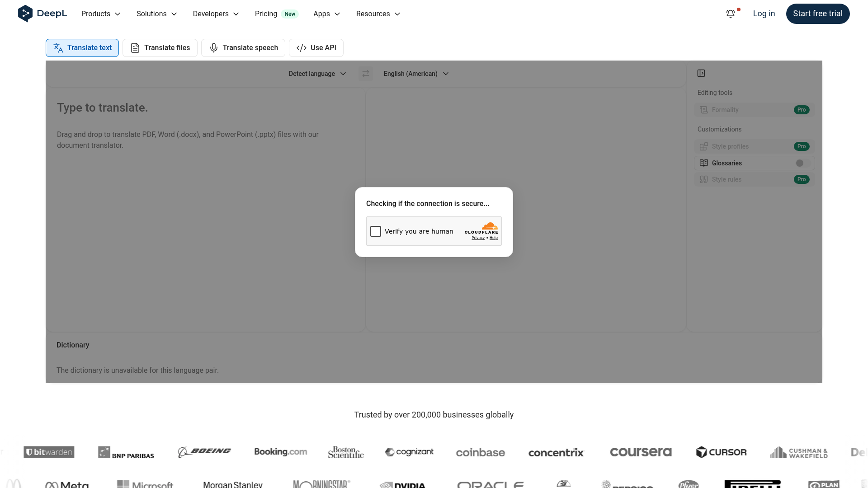
Task: Click the Style rules option
Action: [755, 179]
